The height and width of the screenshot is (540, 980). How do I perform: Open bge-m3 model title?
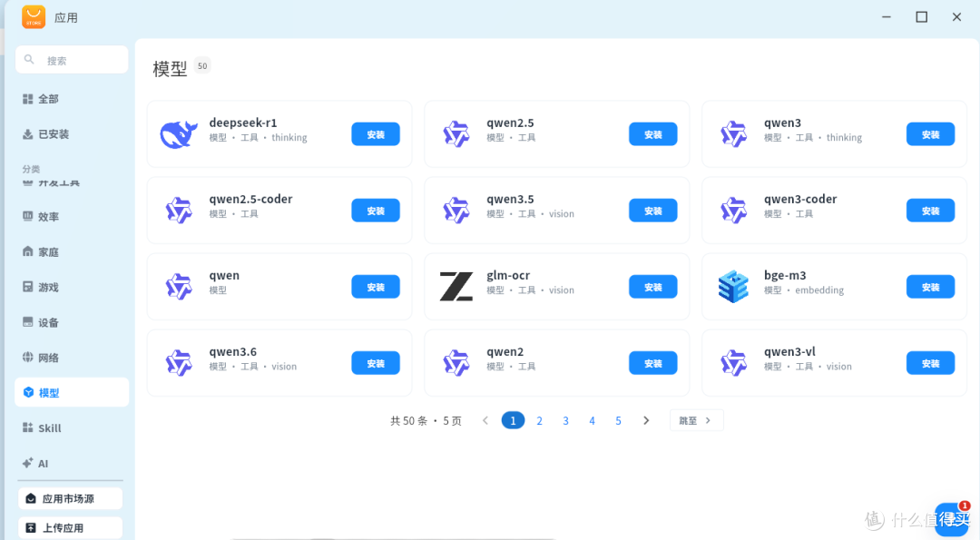click(x=785, y=275)
